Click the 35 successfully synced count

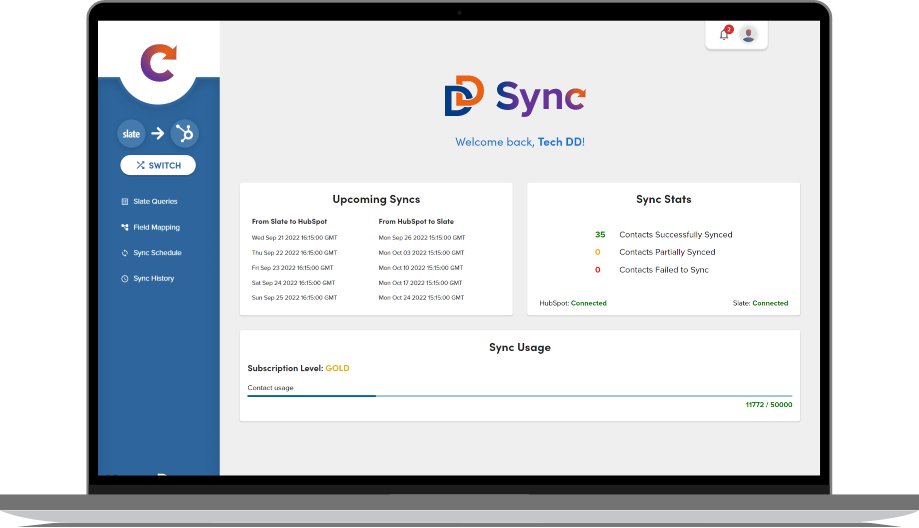point(600,234)
